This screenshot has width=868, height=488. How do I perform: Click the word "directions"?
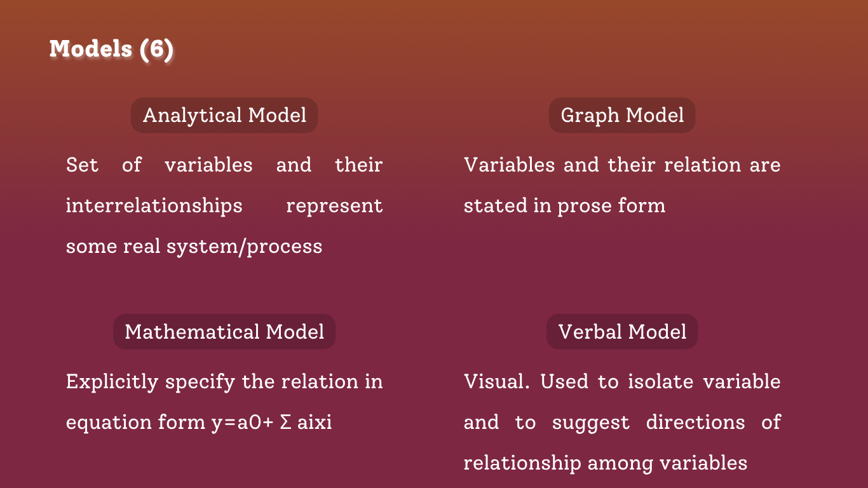695,423
